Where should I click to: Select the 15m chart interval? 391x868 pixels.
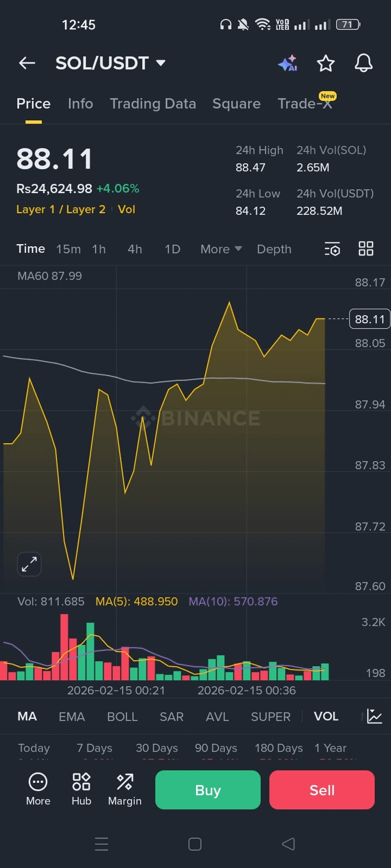coord(68,249)
